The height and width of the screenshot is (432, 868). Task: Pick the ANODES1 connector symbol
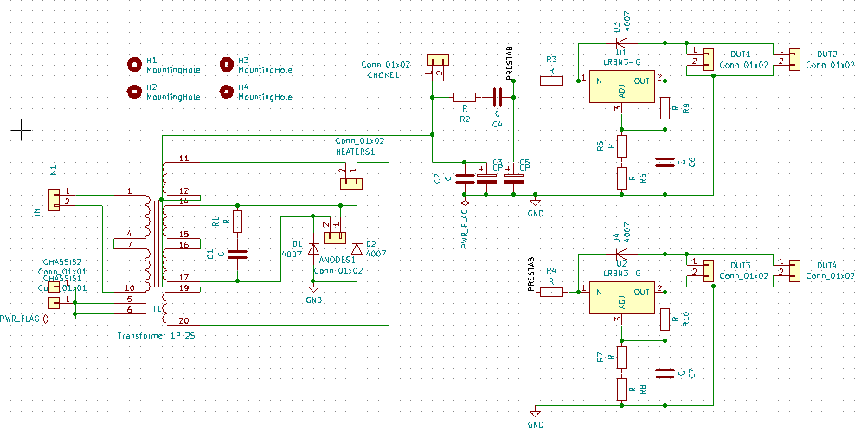[x=334, y=237]
